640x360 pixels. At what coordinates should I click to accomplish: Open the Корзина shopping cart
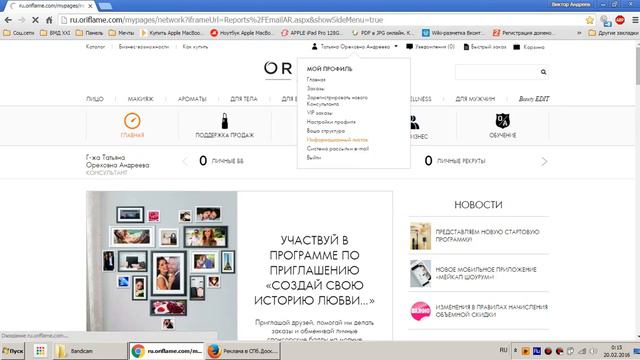click(529, 47)
